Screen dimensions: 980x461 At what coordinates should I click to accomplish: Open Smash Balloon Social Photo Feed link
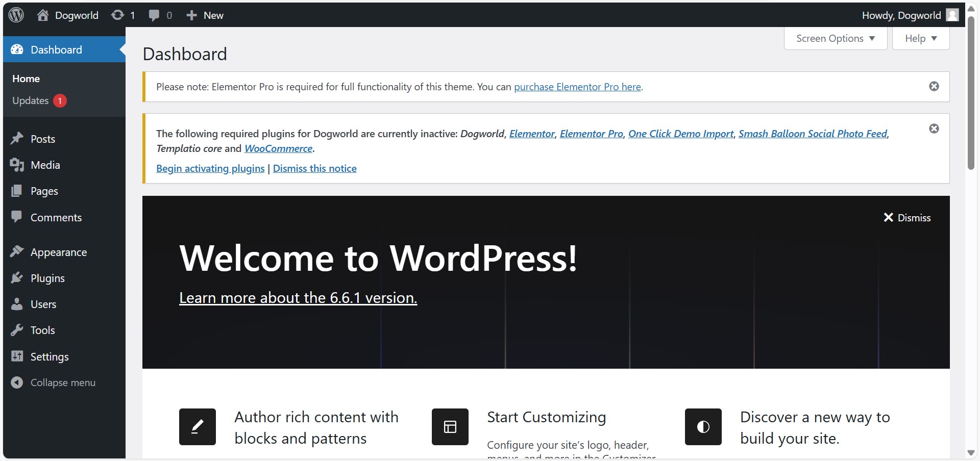[x=813, y=134]
